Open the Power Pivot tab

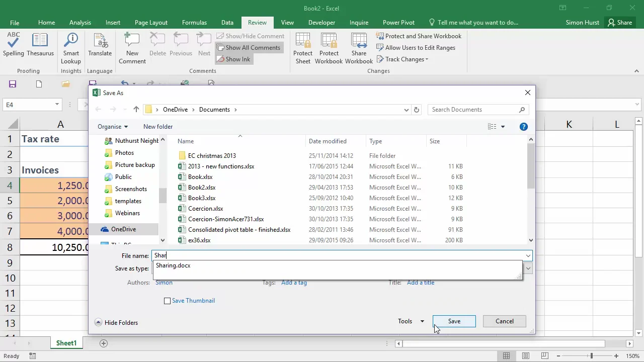(398, 23)
